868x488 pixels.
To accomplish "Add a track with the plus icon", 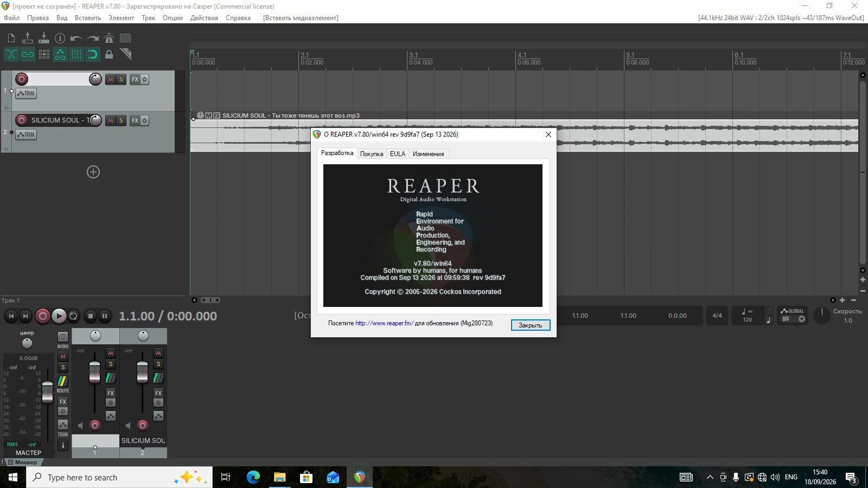I will tap(93, 172).
